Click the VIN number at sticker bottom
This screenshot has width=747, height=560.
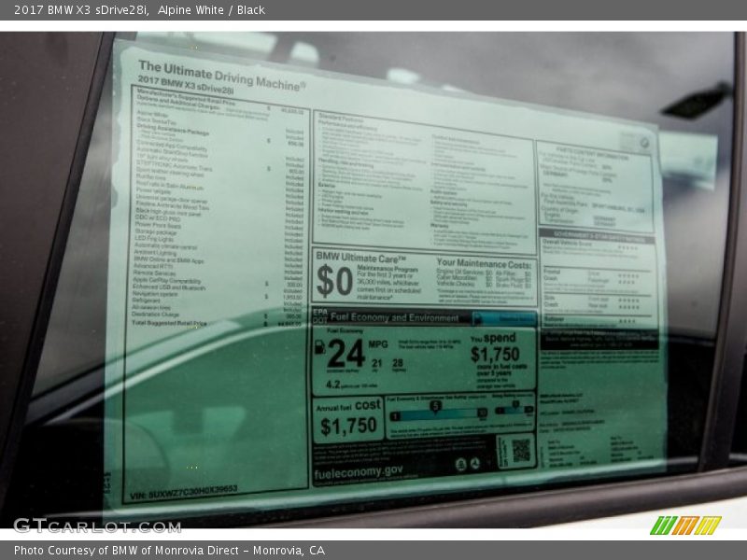183,488
